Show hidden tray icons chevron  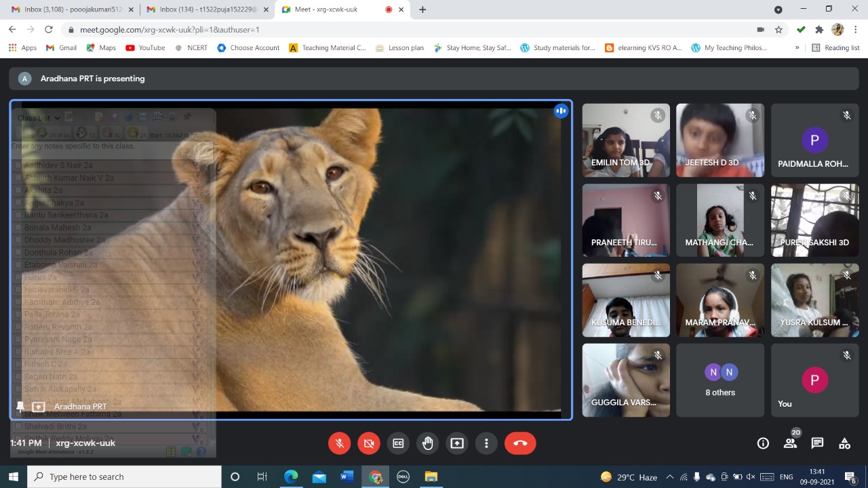tap(670, 476)
